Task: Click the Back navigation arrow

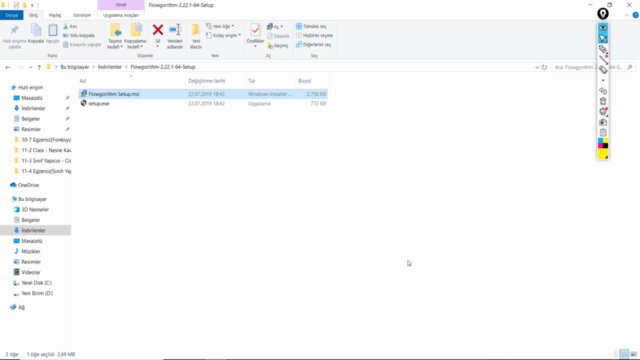Action: coord(8,67)
